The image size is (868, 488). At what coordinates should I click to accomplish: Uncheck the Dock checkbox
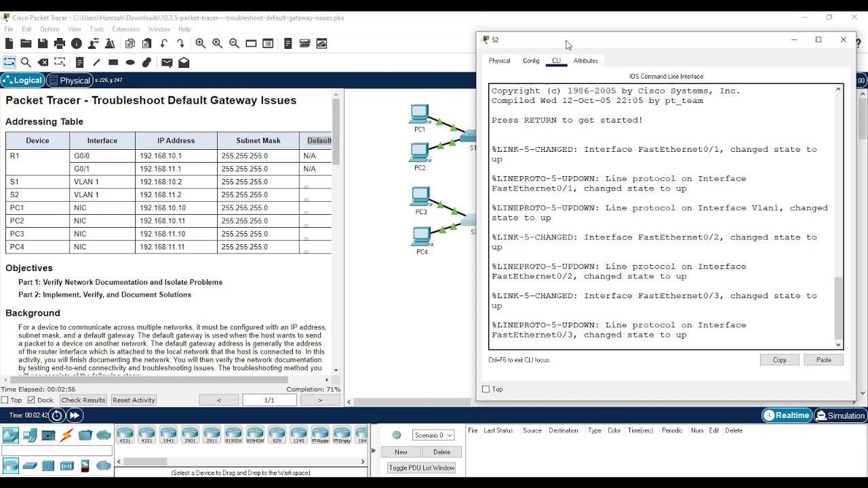point(31,400)
